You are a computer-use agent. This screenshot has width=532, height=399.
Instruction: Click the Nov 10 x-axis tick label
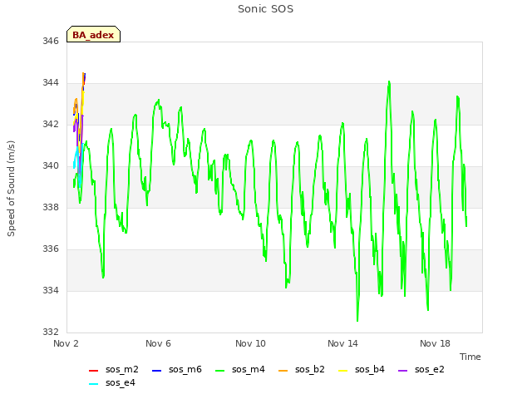pyautogui.click(x=250, y=343)
